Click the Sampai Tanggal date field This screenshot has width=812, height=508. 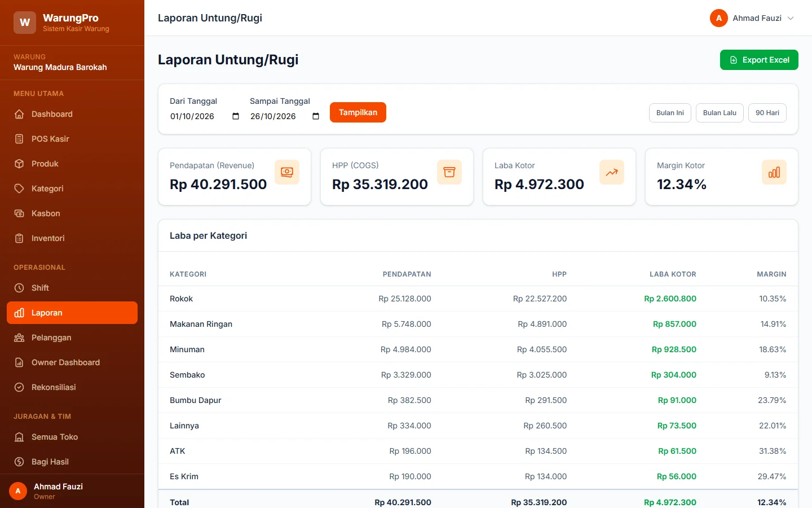pyautogui.click(x=285, y=116)
